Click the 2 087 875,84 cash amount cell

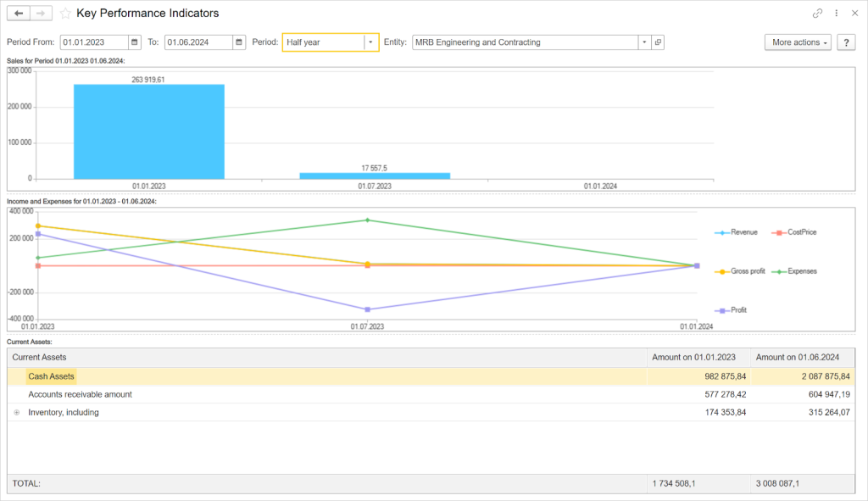click(x=803, y=376)
